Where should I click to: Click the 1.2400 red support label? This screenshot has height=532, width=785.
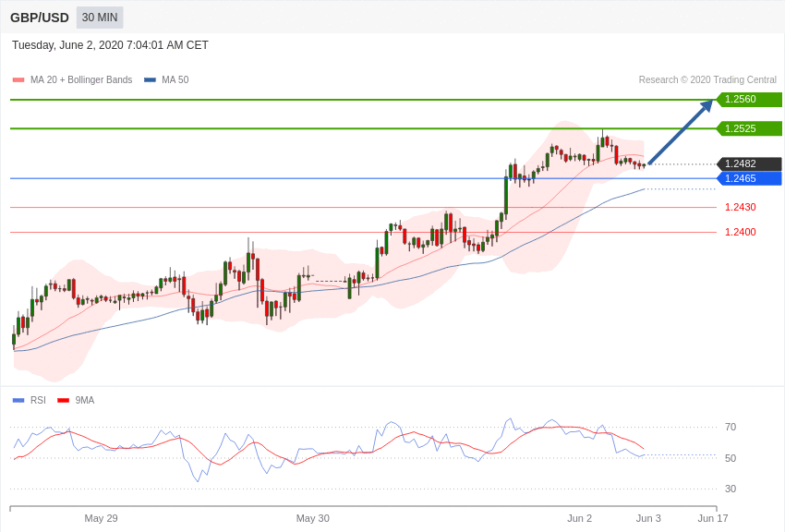[x=741, y=232]
